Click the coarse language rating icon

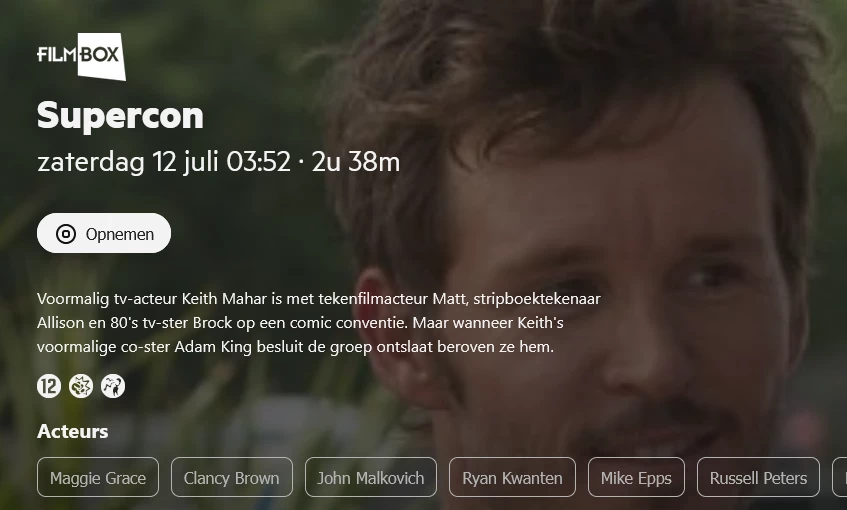pyautogui.click(x=113, y=386)
